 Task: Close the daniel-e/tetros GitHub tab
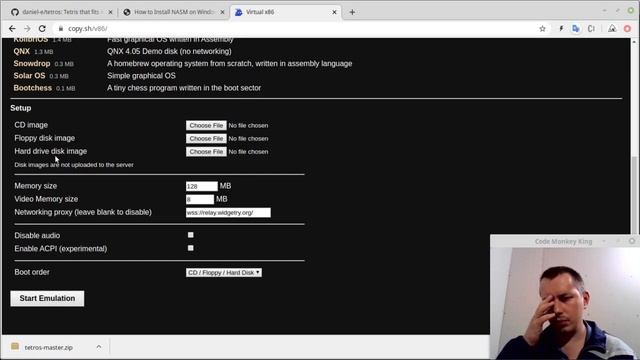110,12
